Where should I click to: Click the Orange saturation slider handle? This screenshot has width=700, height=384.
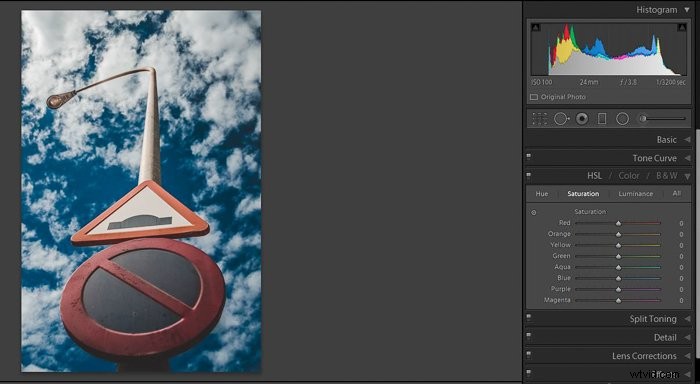tap(618, 234)
